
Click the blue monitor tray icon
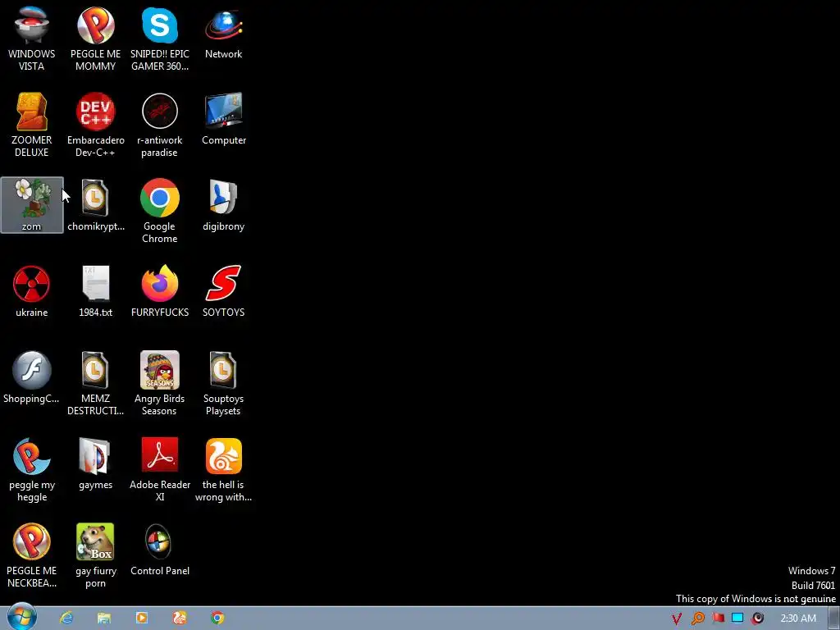737,619
